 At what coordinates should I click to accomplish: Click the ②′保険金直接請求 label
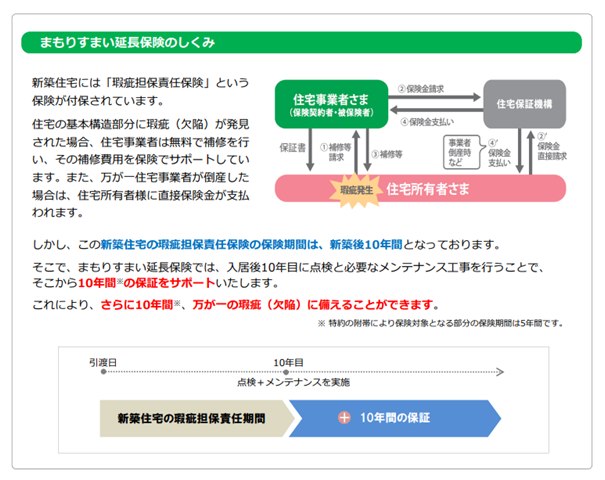[552, 147]
